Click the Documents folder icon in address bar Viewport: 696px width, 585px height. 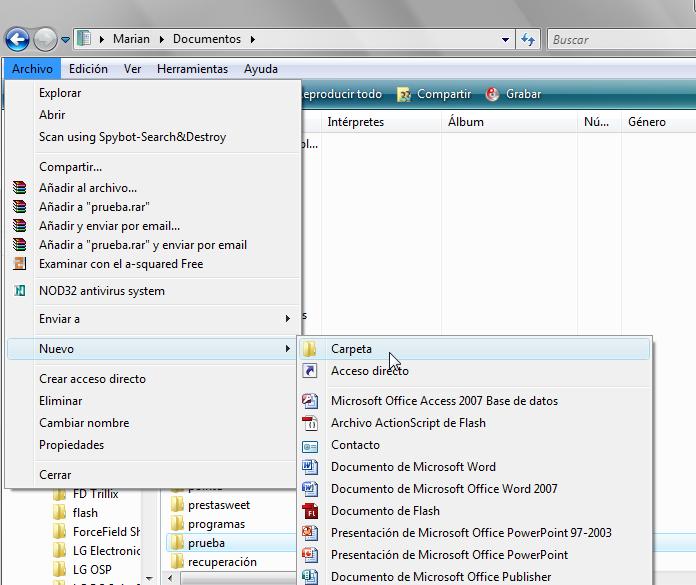[83, 39]
